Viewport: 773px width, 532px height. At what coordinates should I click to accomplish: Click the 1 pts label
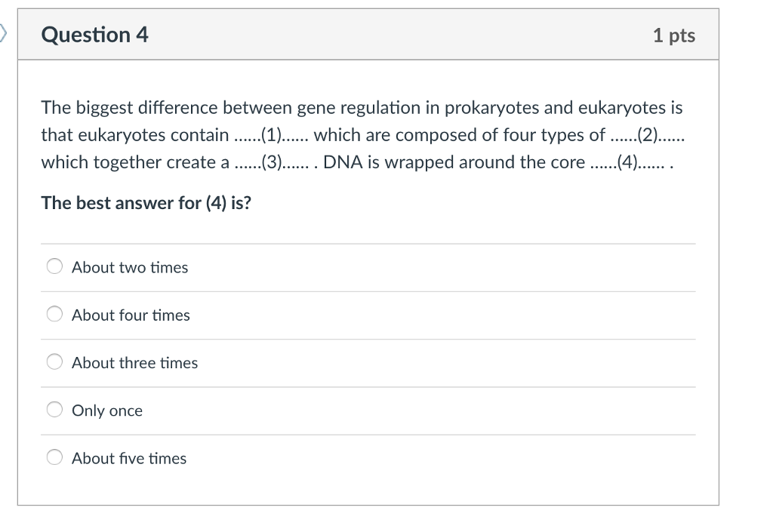(x=676, y=35)
